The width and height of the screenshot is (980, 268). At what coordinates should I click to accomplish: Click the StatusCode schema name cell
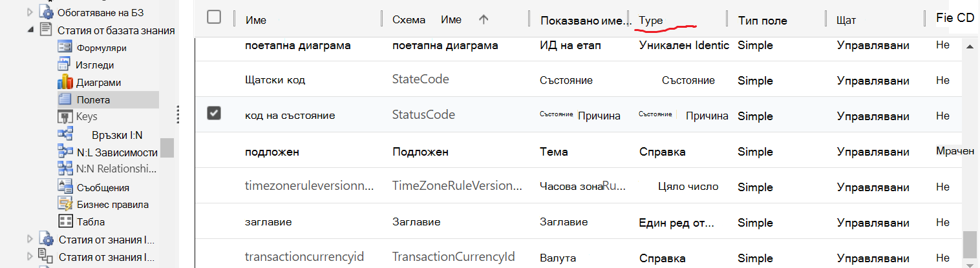(423, 114)
